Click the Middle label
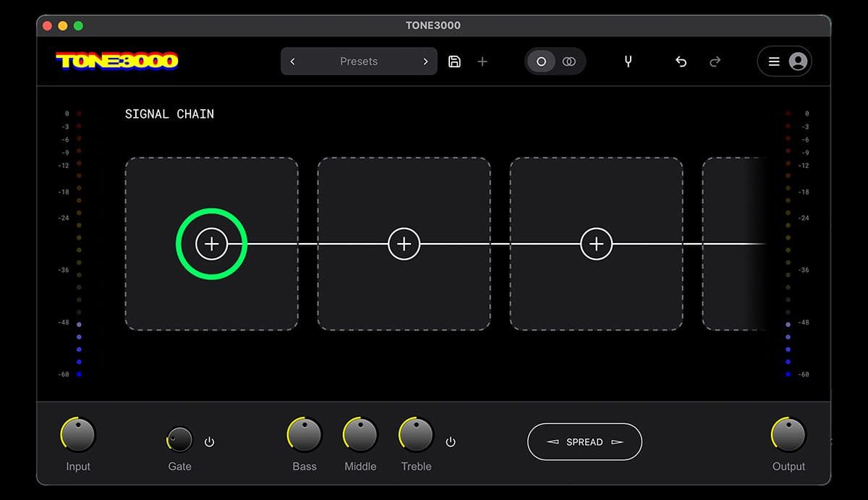This screenshot has height=500, width=868. coord(360,467)
